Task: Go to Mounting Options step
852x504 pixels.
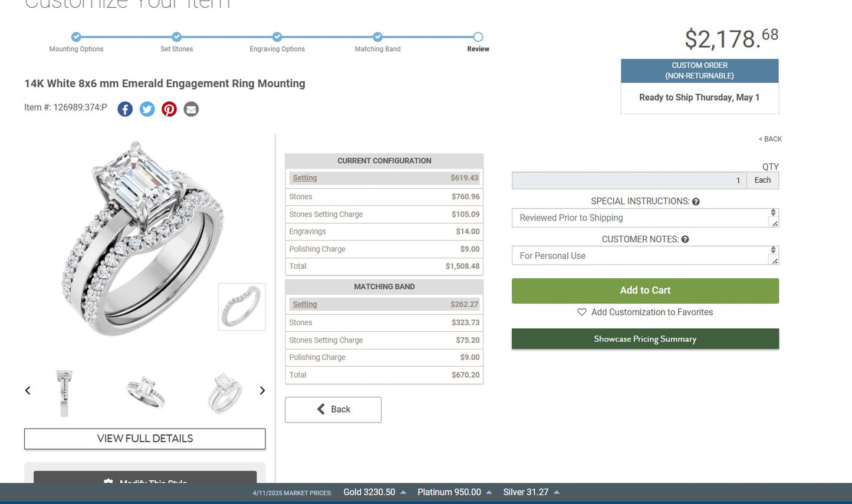Action: point(76,37)
